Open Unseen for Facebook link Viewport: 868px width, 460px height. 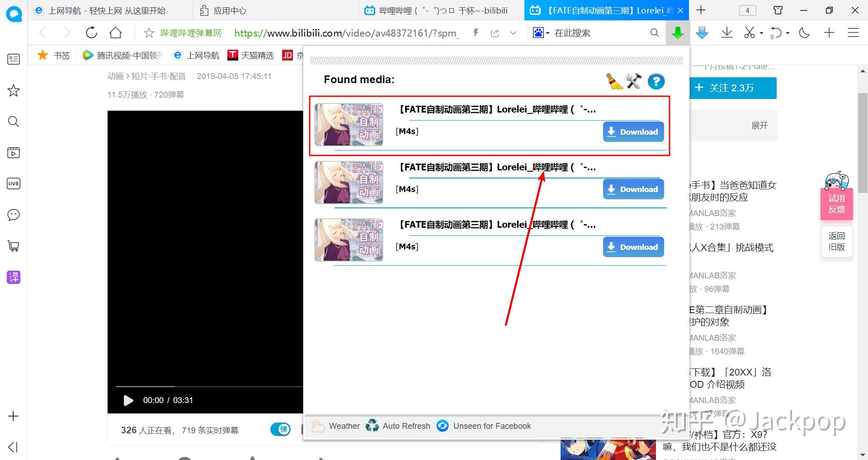484,426
